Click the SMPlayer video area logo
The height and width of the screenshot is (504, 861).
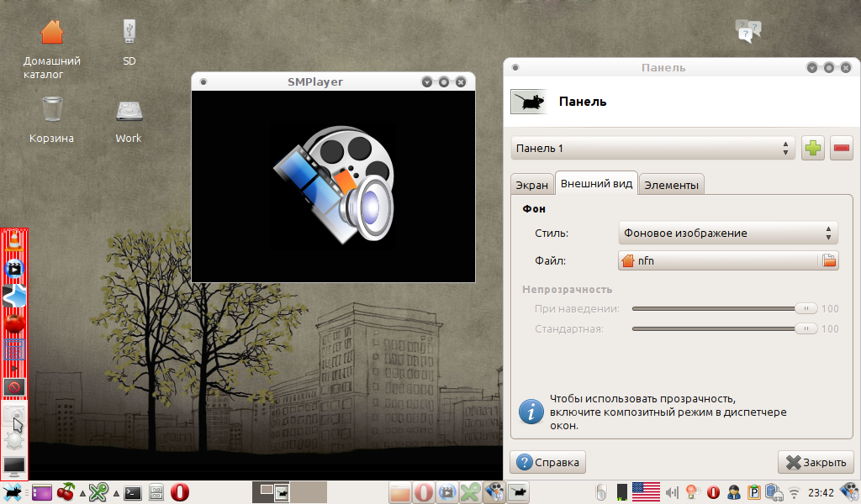click(333, 186)
